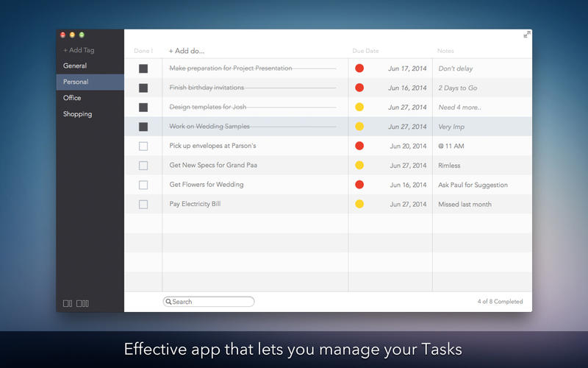Click the Due Date column header
Screen dimensions: 588x368
365,51
